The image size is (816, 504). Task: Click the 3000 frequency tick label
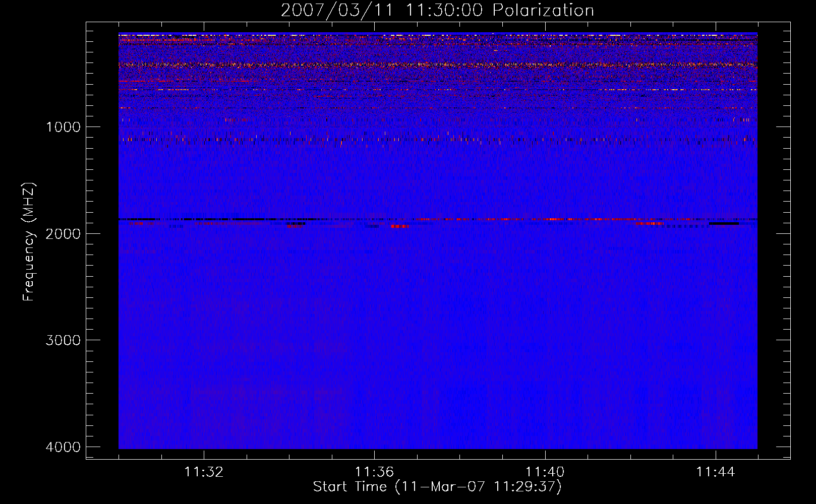(x=63, y=340)
